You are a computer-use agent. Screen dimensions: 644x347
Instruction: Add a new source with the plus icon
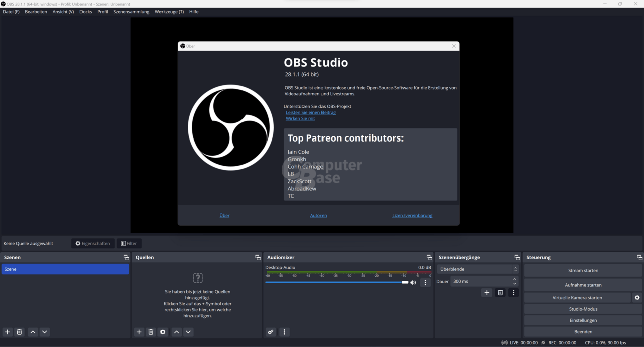pyautogui.click(x=139, y=332)
